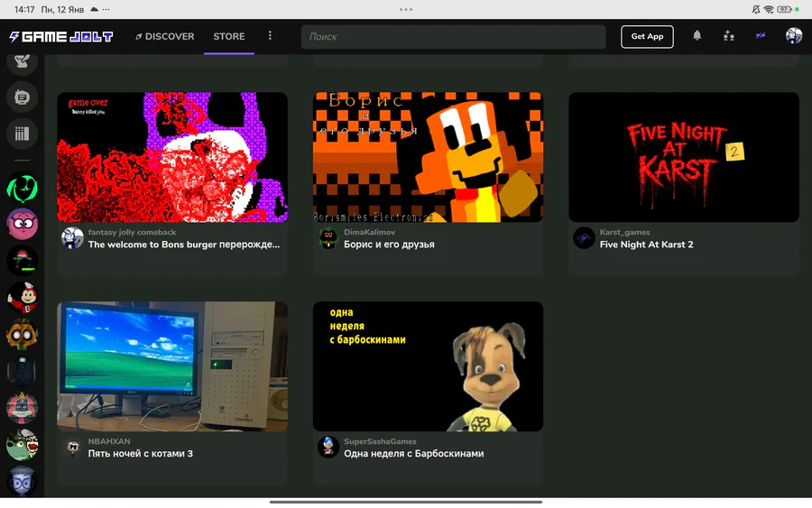Open the friends list icon
Viewport: 812px width, 508px height.
[729, 36]
